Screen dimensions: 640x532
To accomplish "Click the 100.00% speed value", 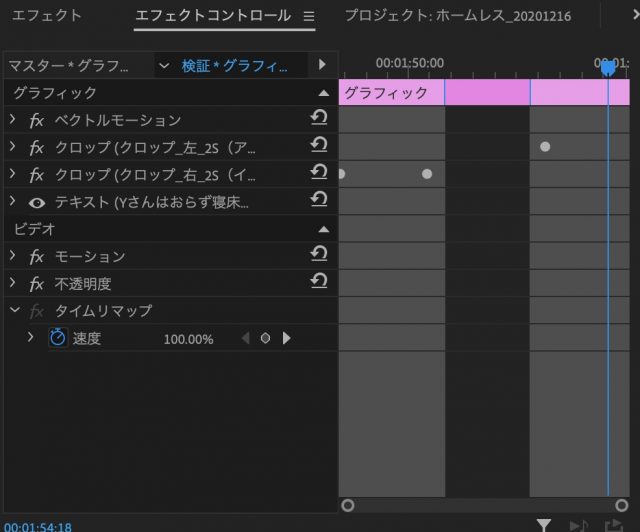I will [x=188, y=339].
